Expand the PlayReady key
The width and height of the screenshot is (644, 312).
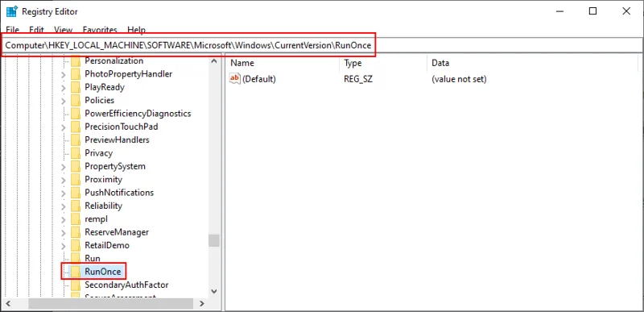coord(64,88)
